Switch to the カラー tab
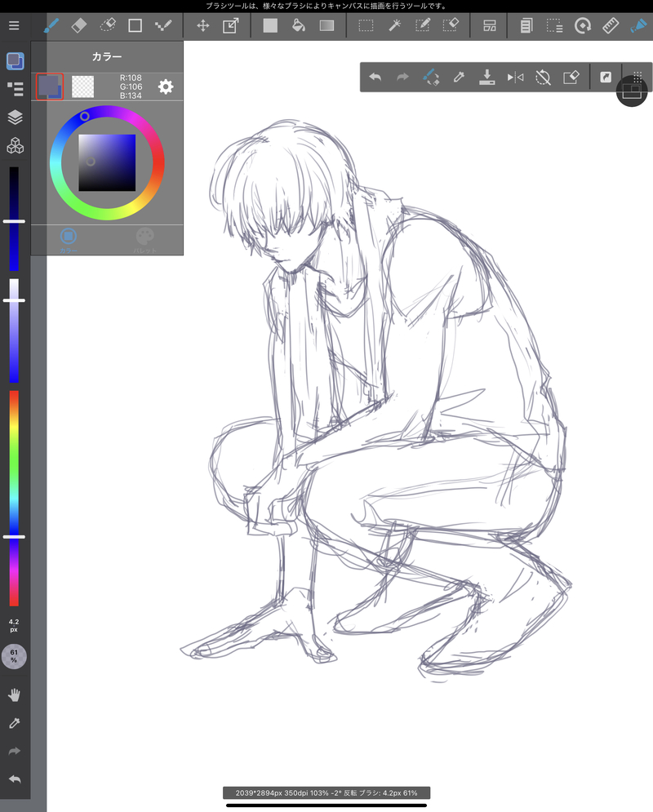The height and width of the screenshot is (812, 653). (69, 240)
